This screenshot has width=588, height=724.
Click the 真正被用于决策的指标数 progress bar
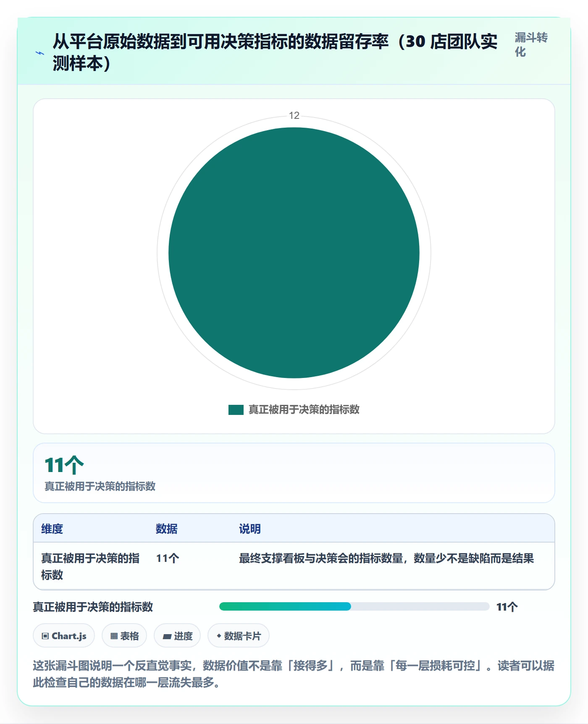click(354, 606)
